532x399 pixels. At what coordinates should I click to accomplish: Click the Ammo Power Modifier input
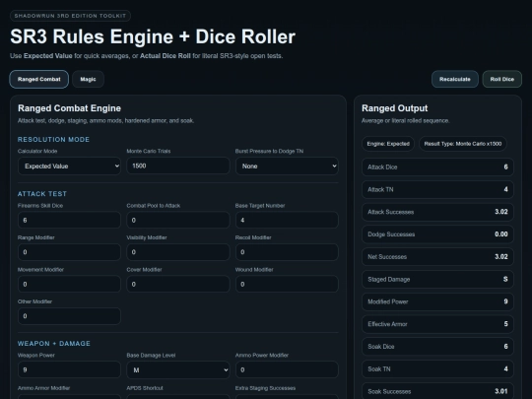tap(287, 369)
